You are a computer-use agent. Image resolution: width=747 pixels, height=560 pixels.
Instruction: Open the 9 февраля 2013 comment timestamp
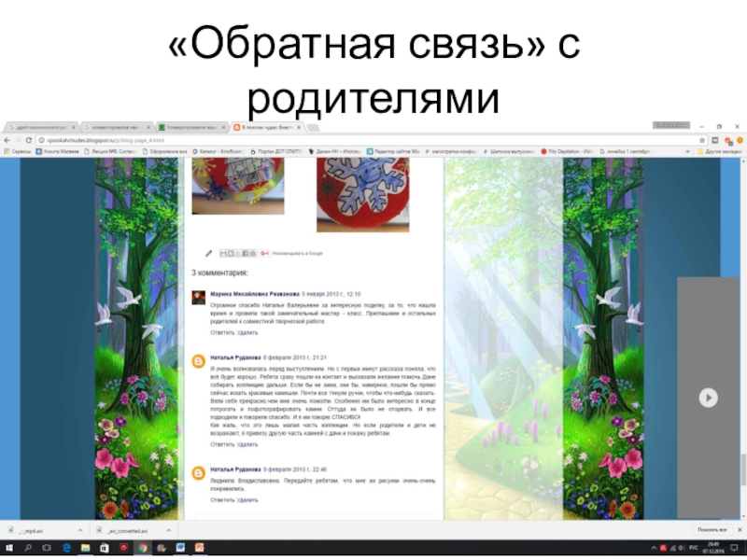(295, 469)
